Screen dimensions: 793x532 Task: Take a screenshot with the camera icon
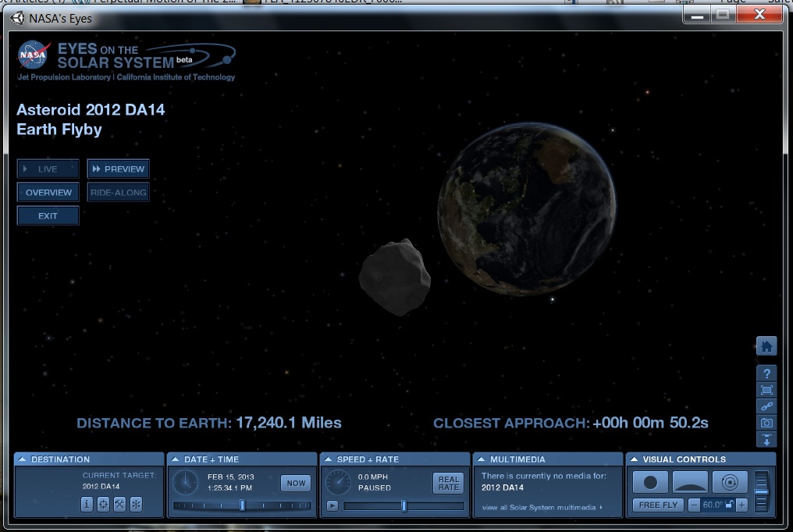coord(766,423)
